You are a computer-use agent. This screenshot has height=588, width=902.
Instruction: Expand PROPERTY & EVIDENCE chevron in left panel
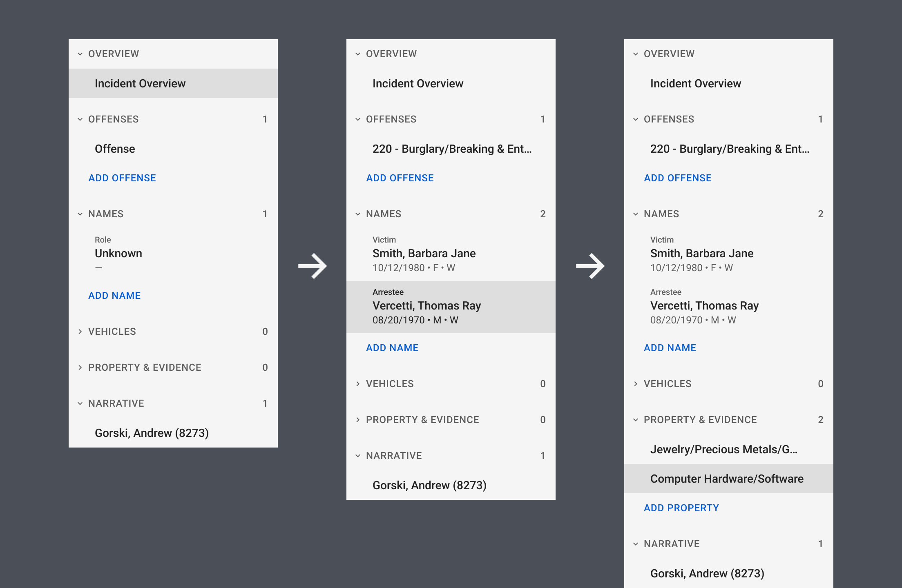[80, 367]
